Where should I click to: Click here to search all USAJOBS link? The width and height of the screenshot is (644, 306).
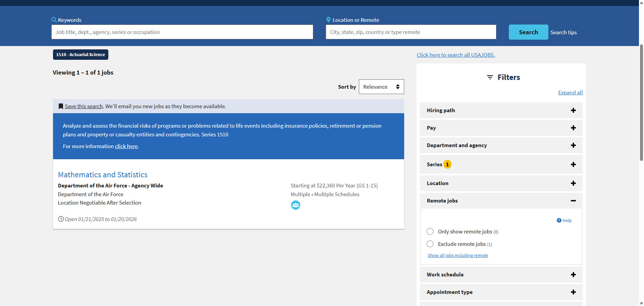[x=456, y=55]
